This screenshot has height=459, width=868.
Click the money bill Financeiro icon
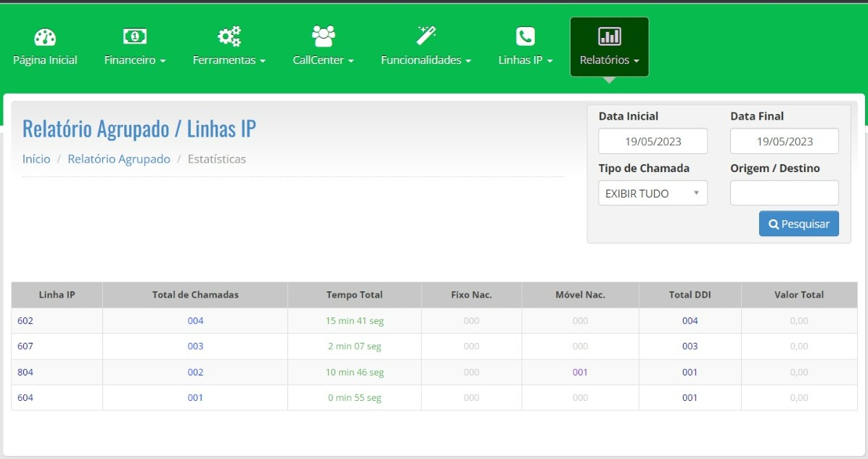[135, 36]
